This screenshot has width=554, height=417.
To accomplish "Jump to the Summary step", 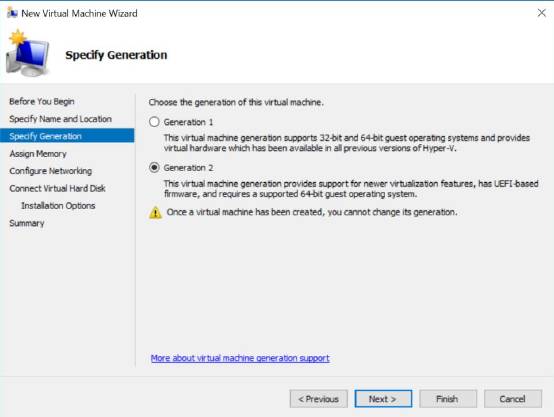I will click(27, 223).
